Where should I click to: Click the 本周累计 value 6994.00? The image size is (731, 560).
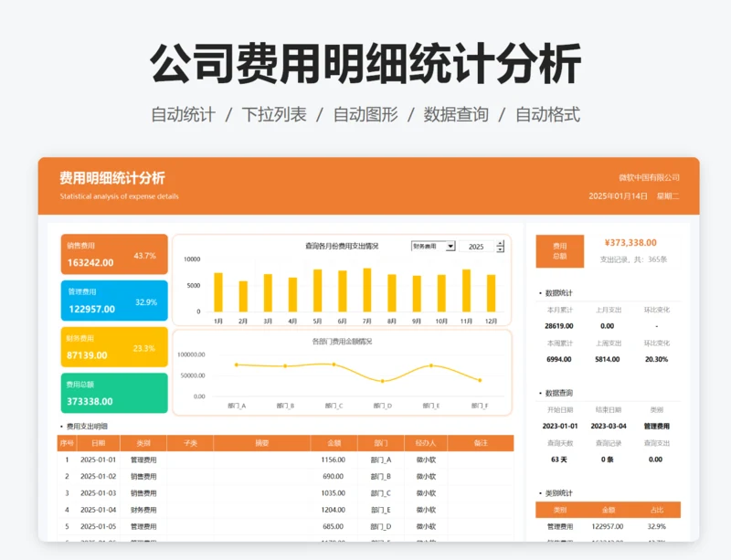point(559,359)
